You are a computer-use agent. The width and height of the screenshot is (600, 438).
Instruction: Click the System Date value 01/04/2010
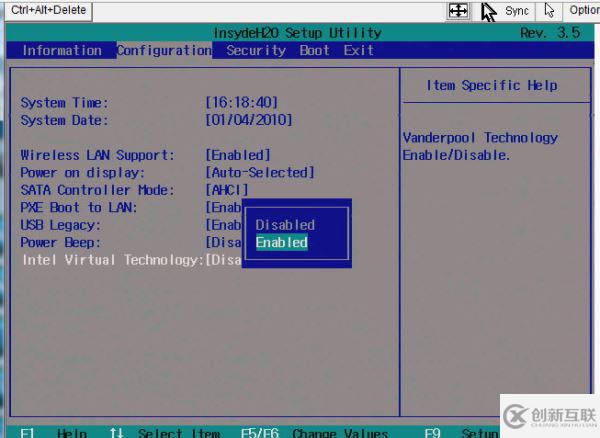point(249,120)
